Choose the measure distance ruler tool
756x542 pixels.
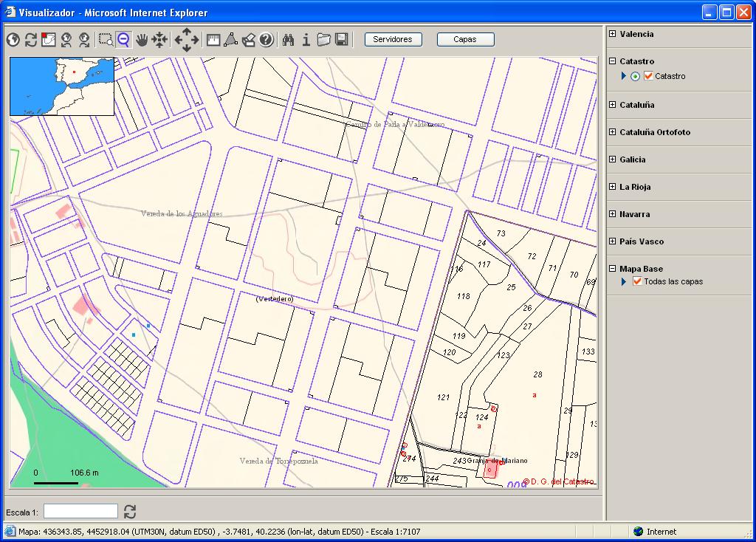tap(213, 40)
